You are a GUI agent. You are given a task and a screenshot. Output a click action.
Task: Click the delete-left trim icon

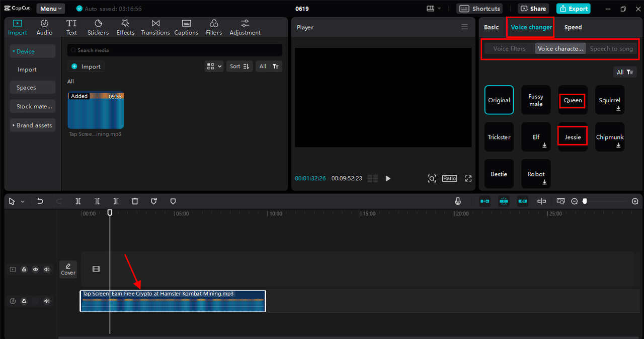tap(97, 201)
